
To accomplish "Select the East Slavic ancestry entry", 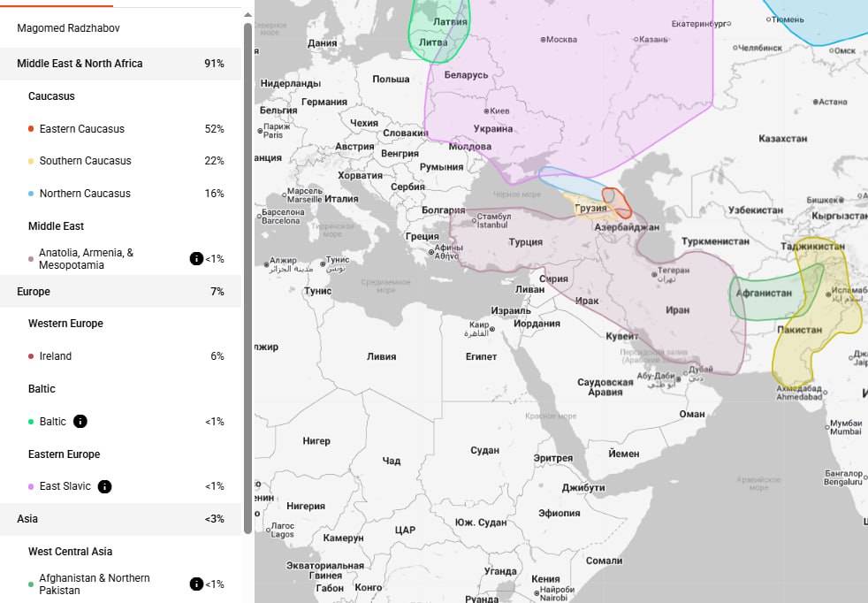I will 121,486.
